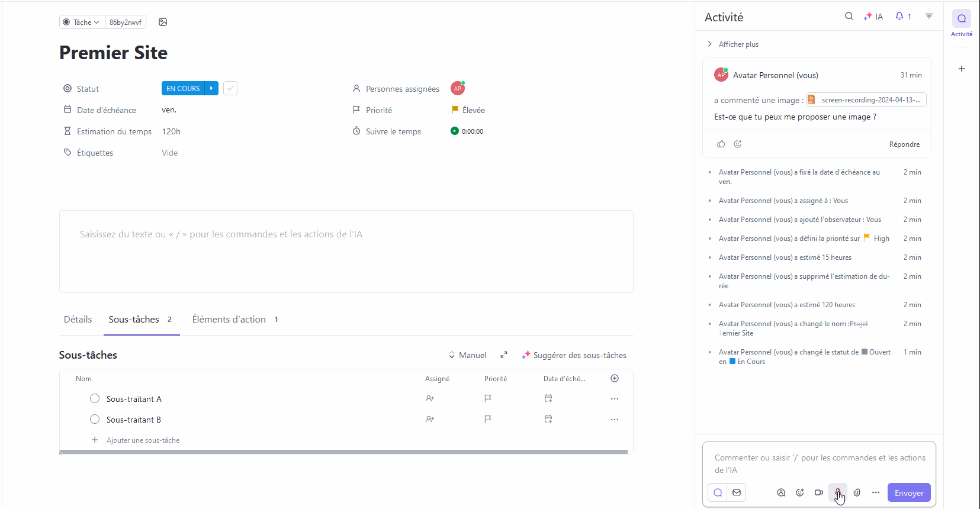
Task: Add a column to the sous-tâches table
Action: [615, 378]
